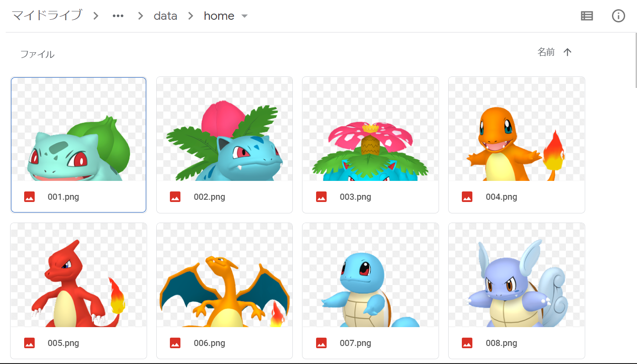Click the file name 006.png

tap(209, 343)
